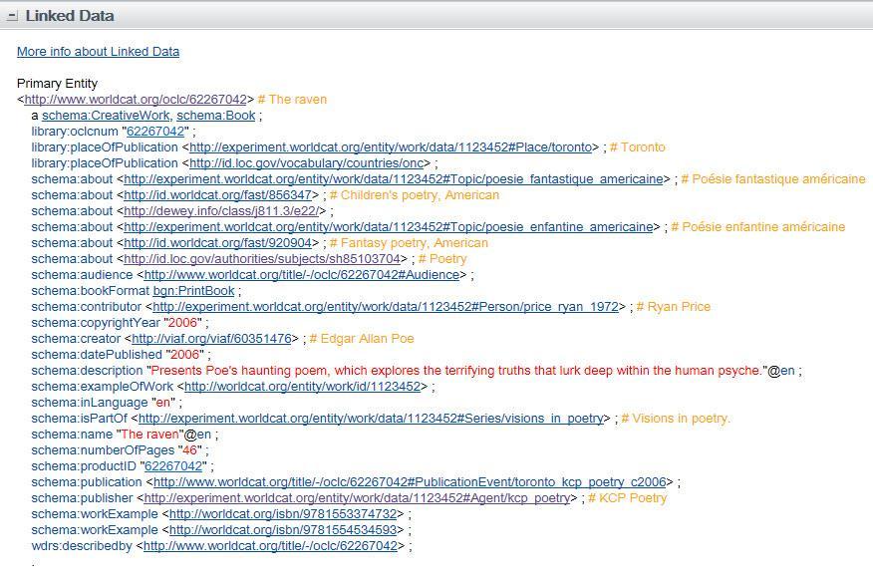Open the id.loc.gov countries/onc link

click(x=306, y=163)
